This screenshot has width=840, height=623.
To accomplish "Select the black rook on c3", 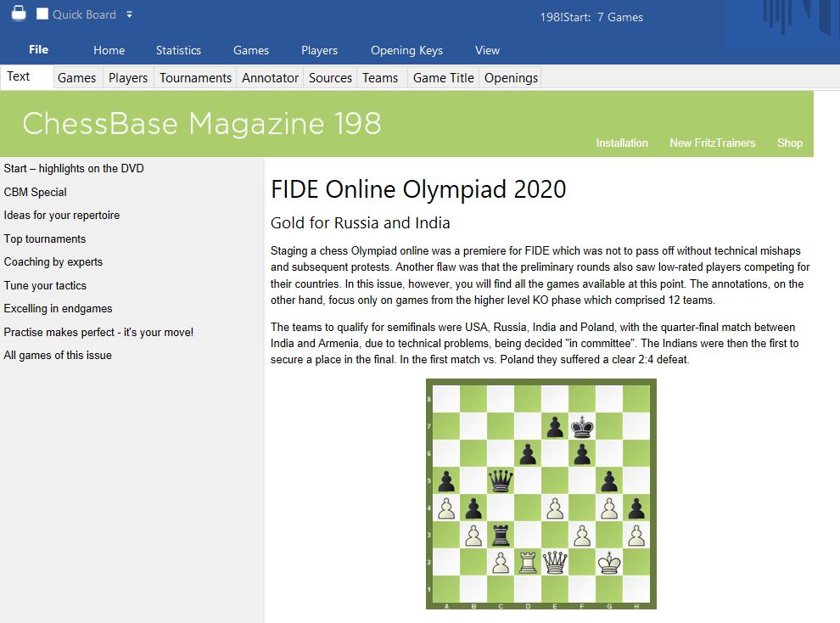I will tap(501, 535).
